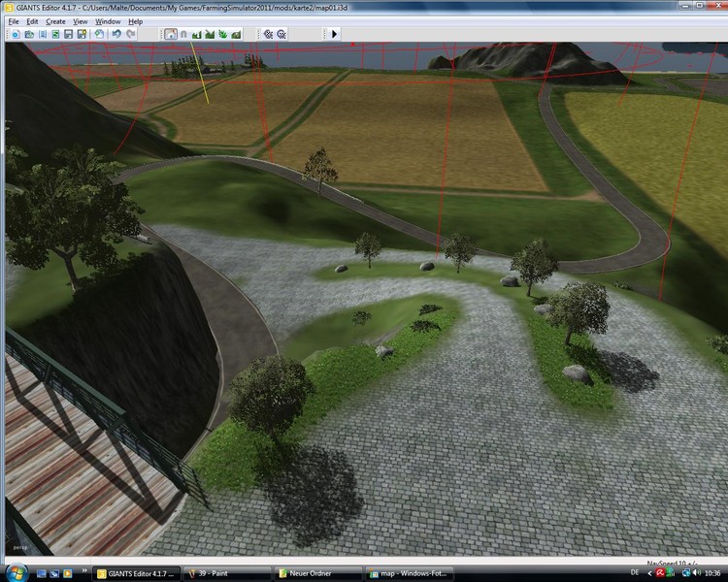Click the GIANTS Editor title bar icon
Viewport: 728px width, 582px height.
click(9, 8)
